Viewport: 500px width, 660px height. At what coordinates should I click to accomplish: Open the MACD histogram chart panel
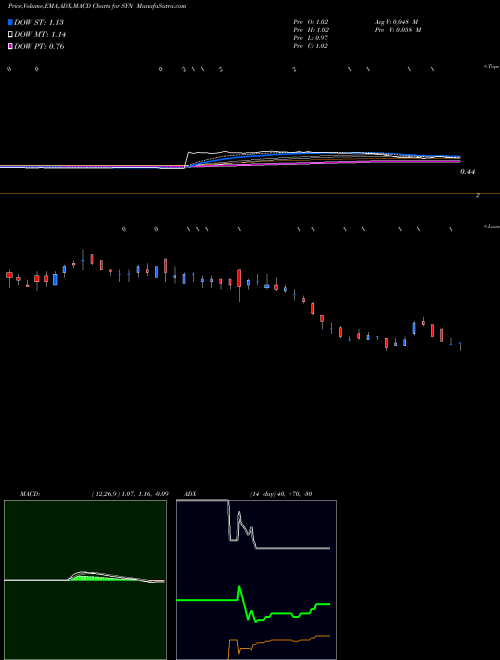pos(85,580)
